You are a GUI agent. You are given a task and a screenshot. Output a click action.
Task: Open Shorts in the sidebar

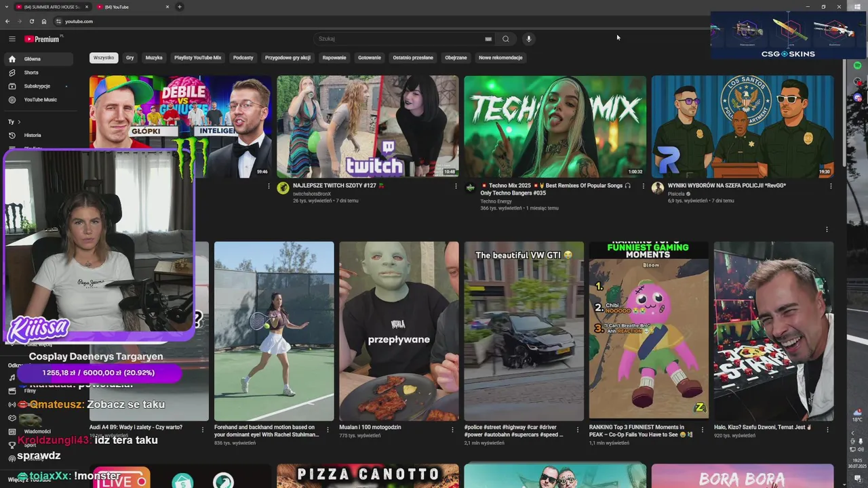(x=39, y=73)
